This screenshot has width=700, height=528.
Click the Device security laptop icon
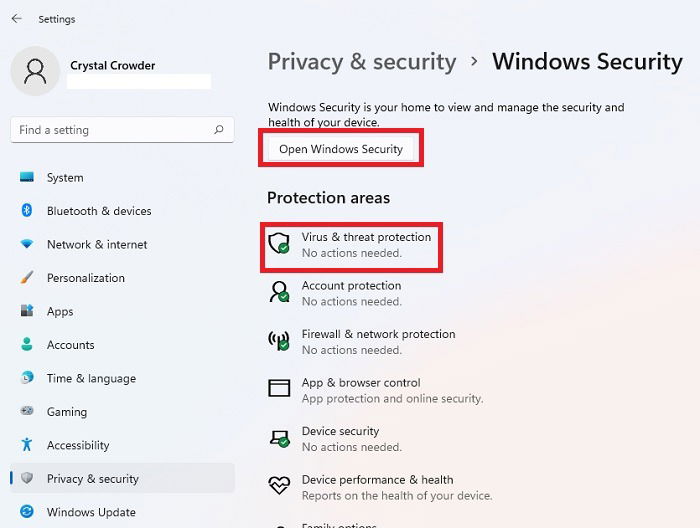(279, 438)
